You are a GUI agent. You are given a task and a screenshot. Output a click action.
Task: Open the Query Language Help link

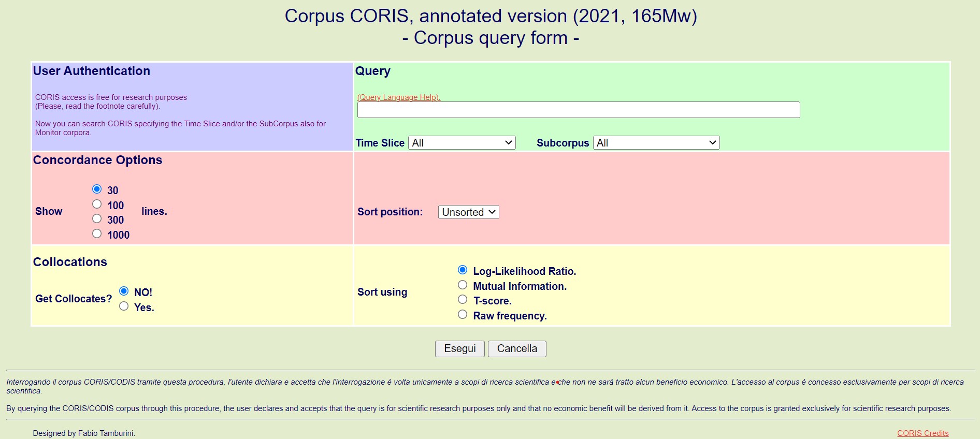[x=398, y=97]
